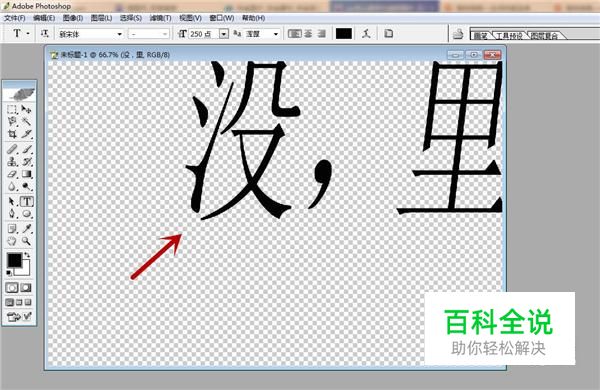Click the feather Adobe Online toolbox header
600x390 pixels.
tap(20, 94)
